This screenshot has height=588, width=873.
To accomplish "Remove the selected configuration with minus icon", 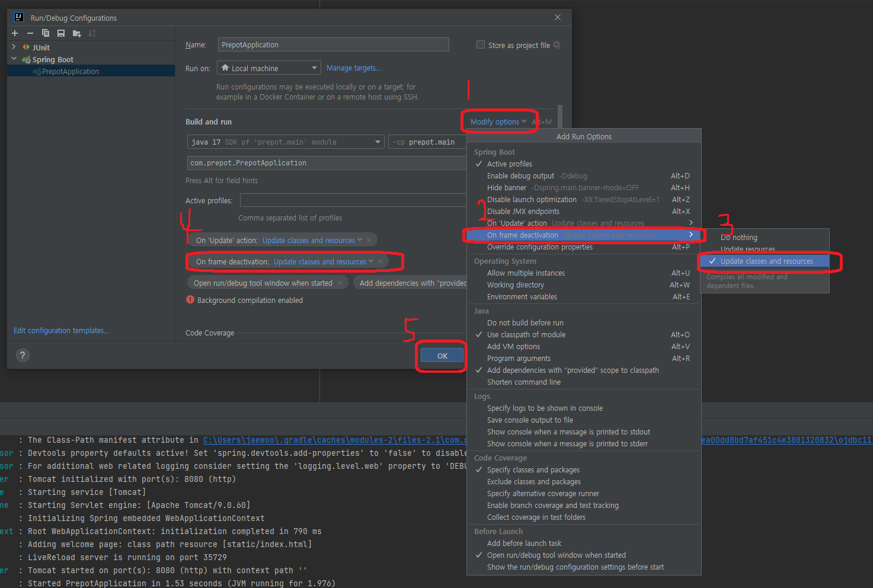I will coord(30,33).
